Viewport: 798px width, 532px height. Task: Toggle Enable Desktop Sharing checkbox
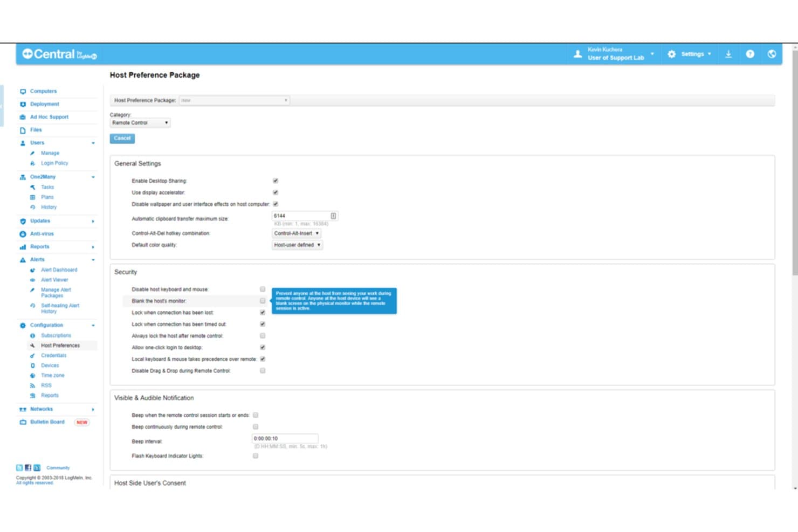click(x=276, y=181)
